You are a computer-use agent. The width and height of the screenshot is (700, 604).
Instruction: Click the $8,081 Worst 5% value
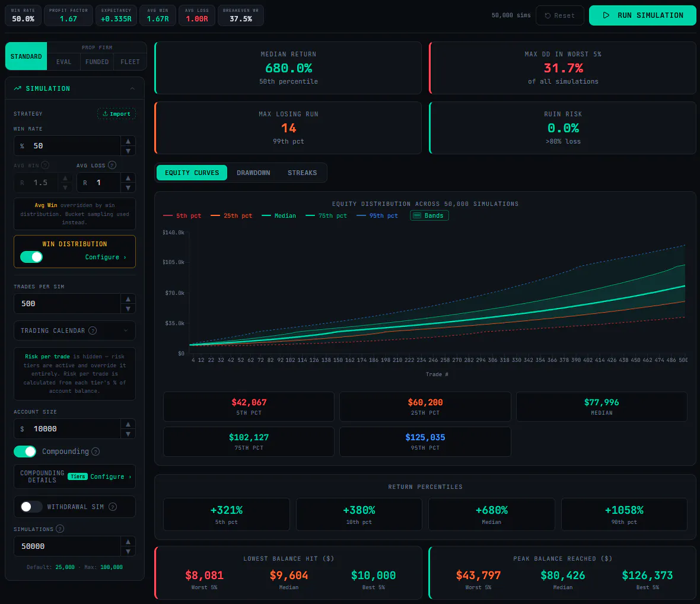pos(205,576)
